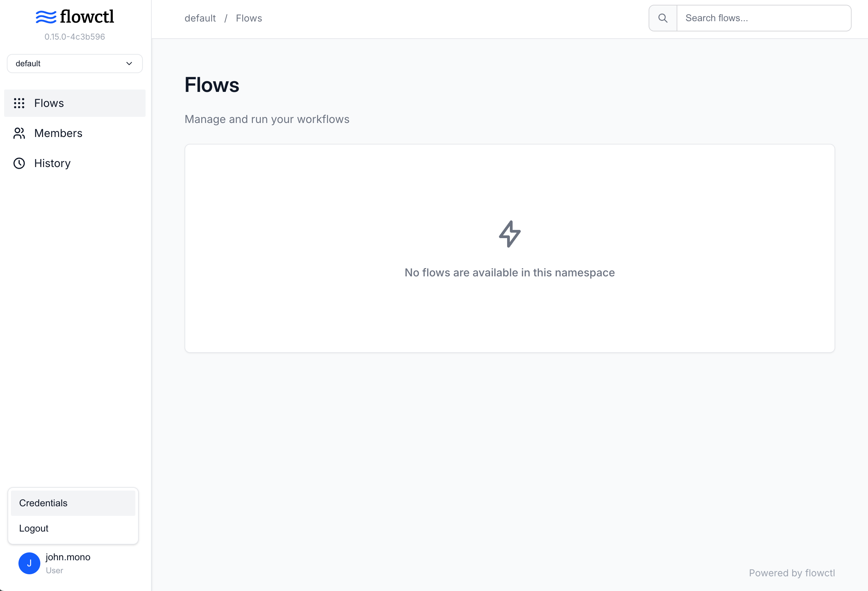The width and height of the screenshot is (868, 591).
Task: Go to the Members page
Action: click(75, 133)
